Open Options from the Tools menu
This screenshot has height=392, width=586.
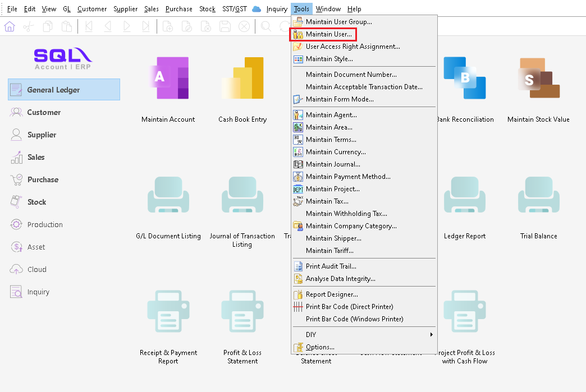pyautogui.click(x=320, y=347)
